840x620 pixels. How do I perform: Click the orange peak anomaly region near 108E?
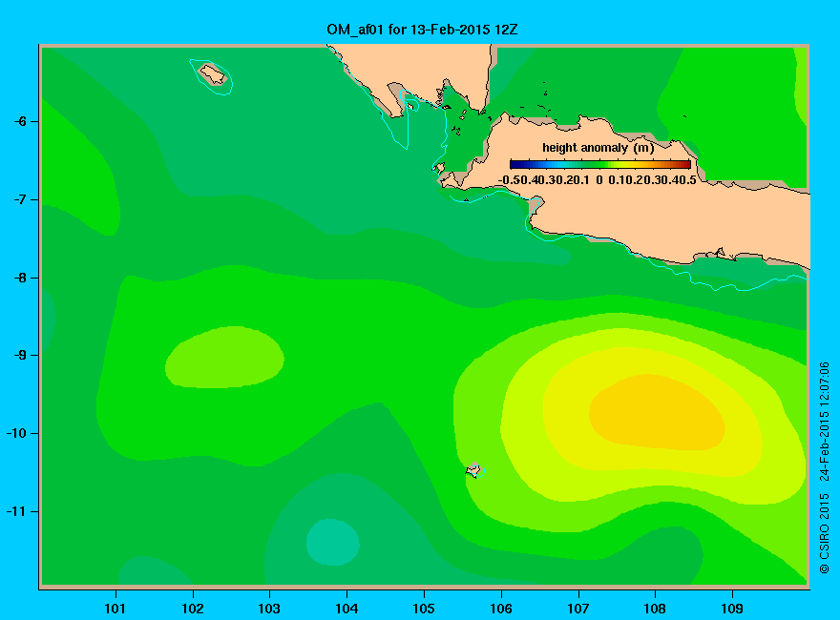click(657, 412)
